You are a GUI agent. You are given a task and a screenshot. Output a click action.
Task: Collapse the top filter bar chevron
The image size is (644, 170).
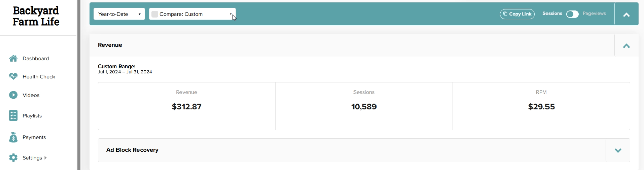626,15
